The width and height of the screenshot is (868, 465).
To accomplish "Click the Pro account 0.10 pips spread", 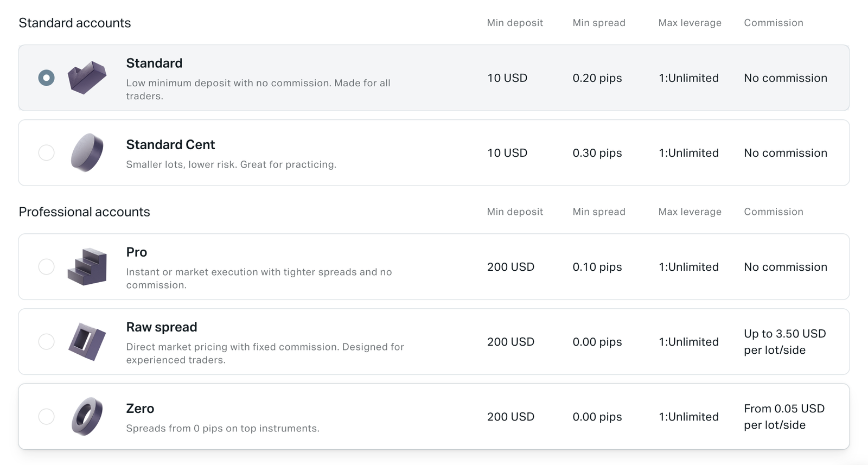I will pyautogui.click(x=597, y=267).
